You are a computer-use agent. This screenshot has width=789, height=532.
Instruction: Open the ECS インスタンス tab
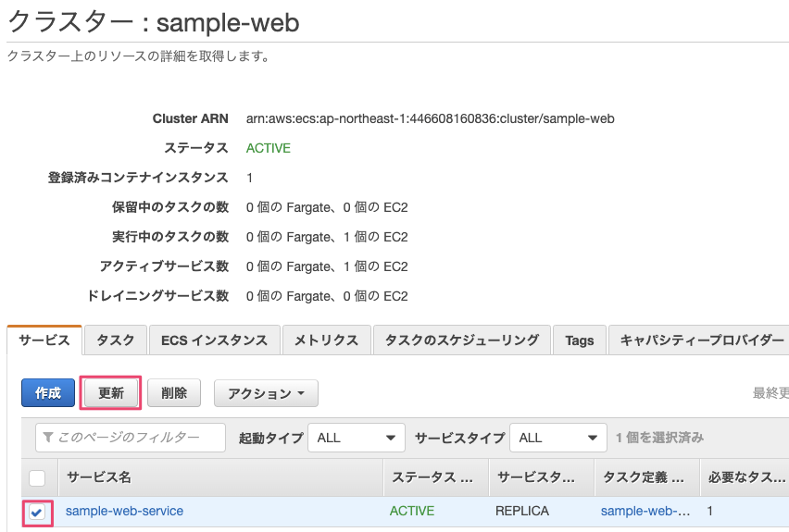click(214, 340)
